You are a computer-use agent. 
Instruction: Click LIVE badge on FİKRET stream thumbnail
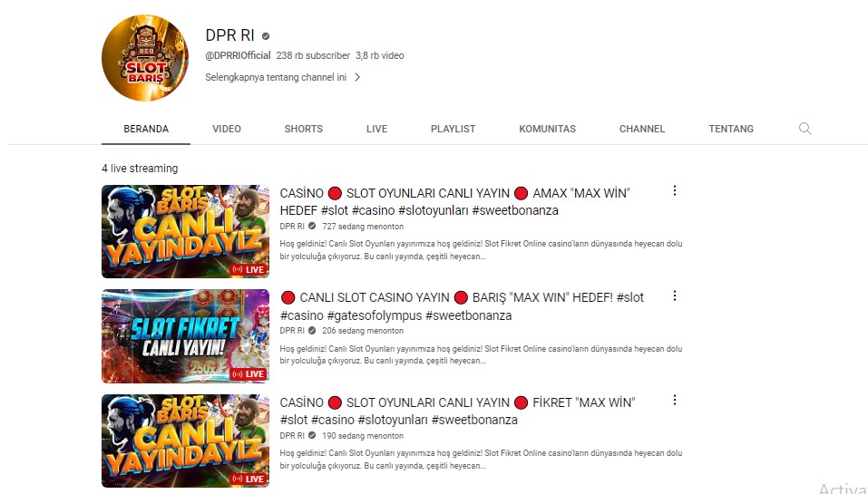(249, 479)
